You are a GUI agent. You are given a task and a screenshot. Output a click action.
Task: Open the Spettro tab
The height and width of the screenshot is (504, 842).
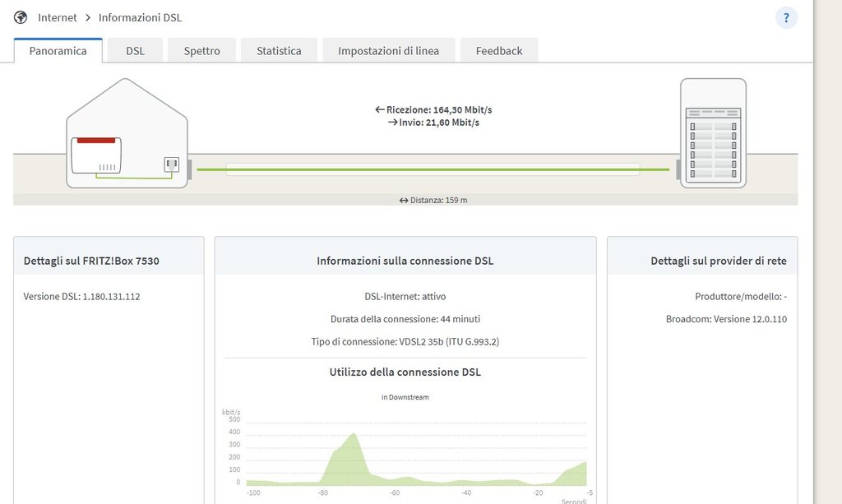(x=201, y=50)
